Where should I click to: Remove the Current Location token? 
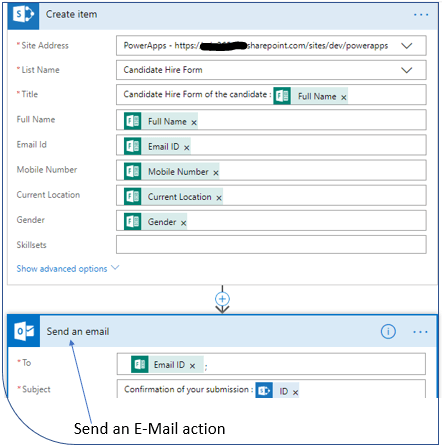click(x=219, y=198)
